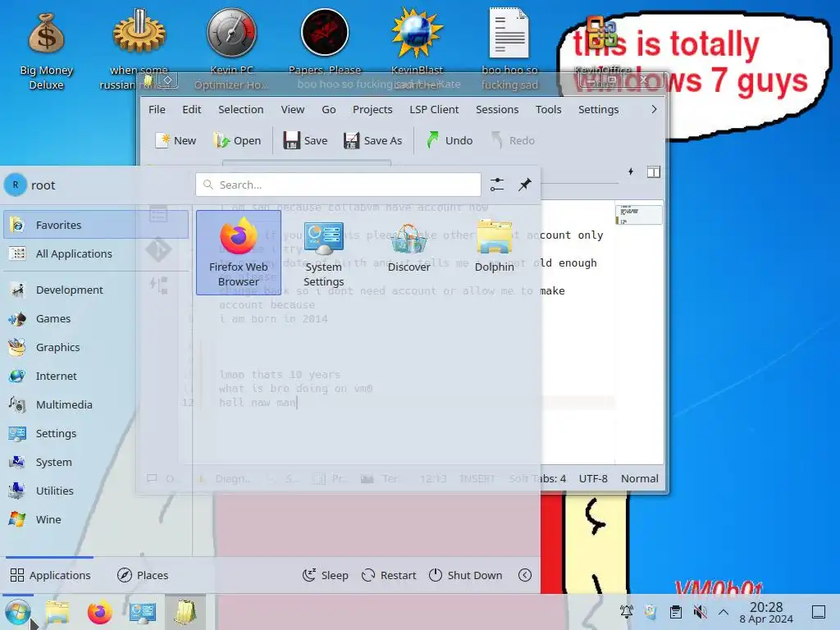The height and width of the screenshot is (630, 840).
Task: Click the muted volume tray icon
Action: pos(700,612)
